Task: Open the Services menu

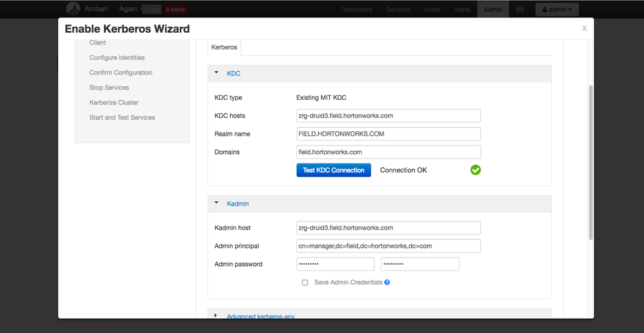Action: [398, 10]
